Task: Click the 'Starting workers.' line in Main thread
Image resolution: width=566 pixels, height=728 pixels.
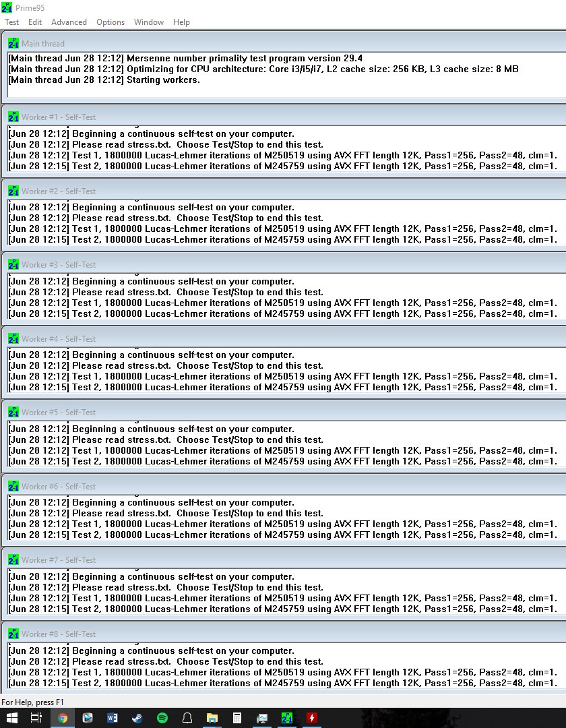Action: click(x=104, y=80)
